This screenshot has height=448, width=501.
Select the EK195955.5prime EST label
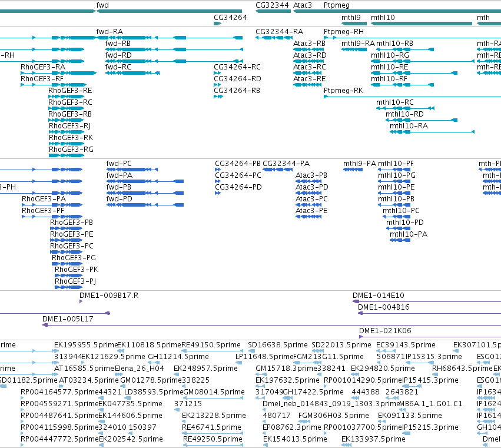point(86,345)
